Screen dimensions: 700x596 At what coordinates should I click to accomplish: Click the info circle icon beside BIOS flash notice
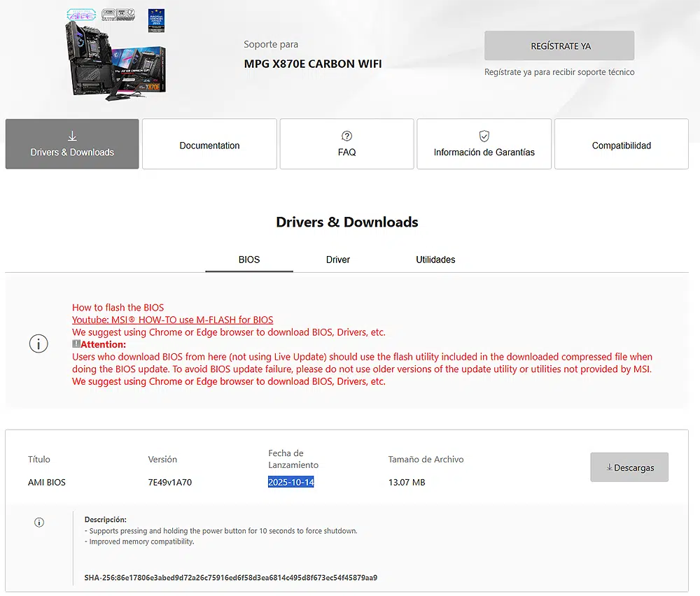click(38, 343)
